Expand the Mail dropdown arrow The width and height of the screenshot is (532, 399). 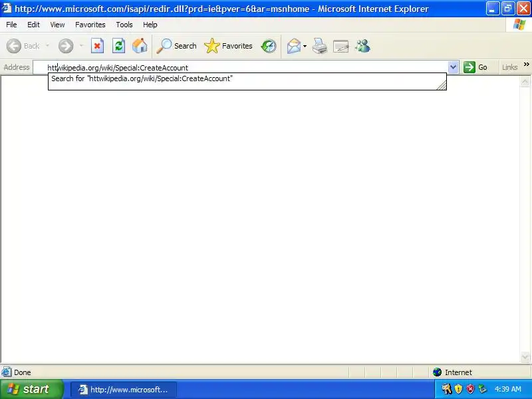point(305,46)
